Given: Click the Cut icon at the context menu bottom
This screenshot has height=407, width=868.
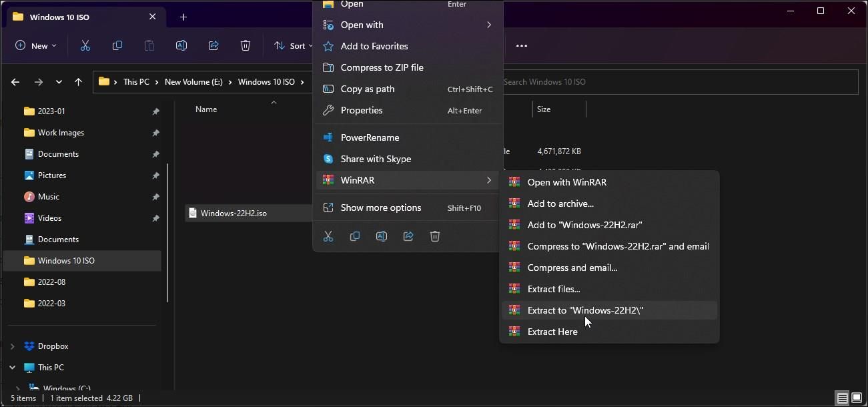Looking at the screenshot, I should click(x=328, y=236).
